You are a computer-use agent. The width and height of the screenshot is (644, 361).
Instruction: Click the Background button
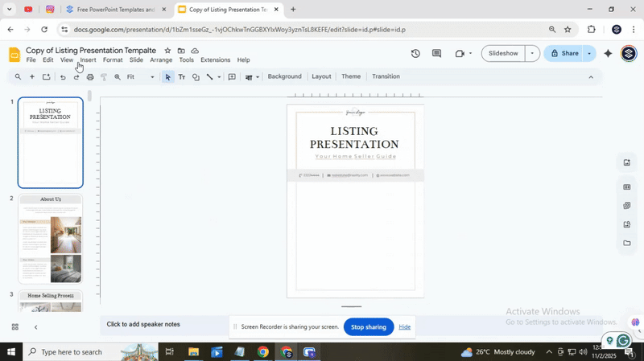(284, 76)
